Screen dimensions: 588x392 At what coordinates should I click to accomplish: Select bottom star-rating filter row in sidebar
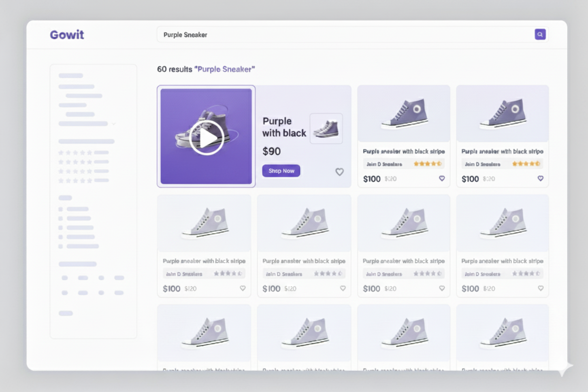(x=83, y=180)
